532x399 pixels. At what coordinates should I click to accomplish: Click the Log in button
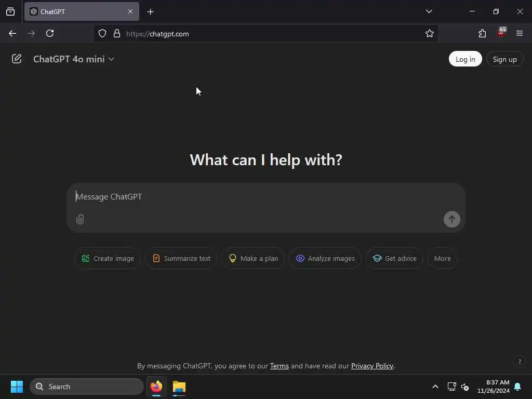coord(465,59)
